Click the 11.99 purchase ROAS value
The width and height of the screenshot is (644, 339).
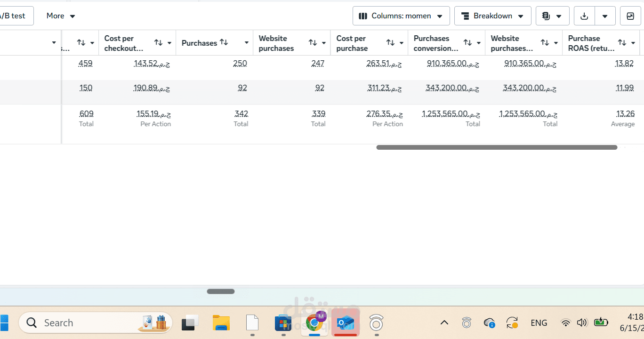click(x=625, y=88)
